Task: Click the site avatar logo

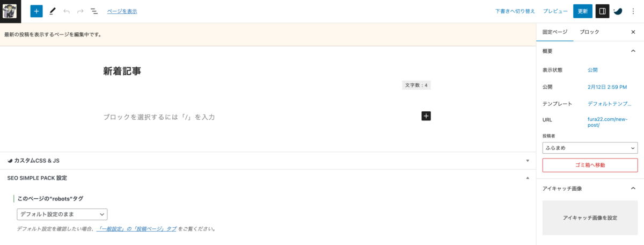Action: pos(11,11)
